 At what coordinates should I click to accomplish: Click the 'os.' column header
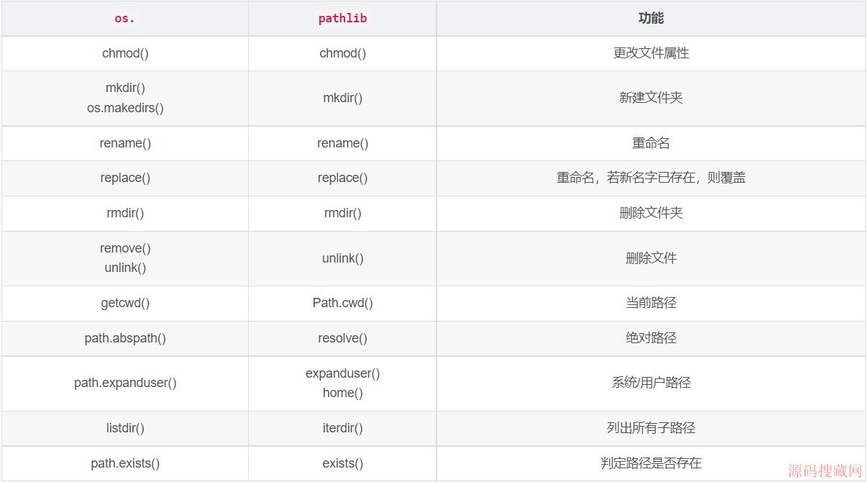(x=125, y=19)
